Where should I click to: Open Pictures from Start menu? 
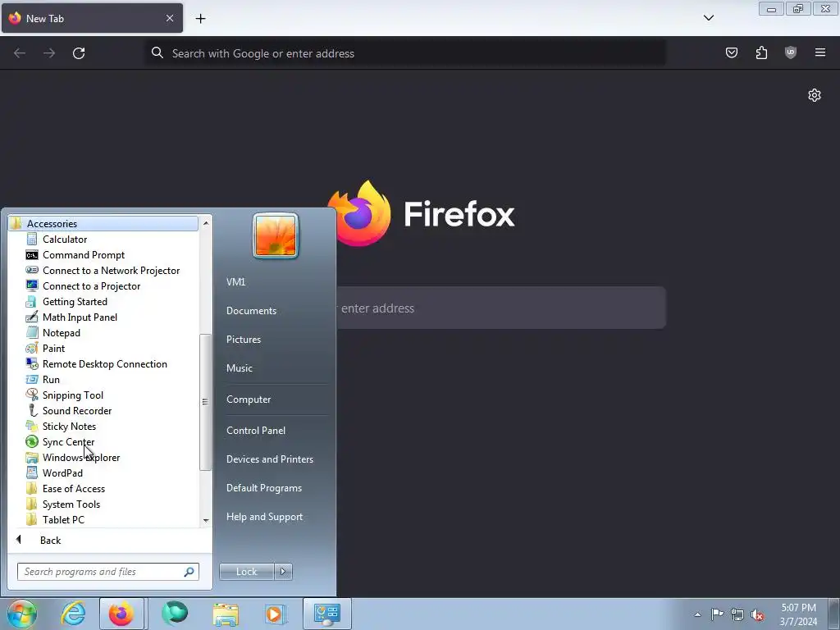pos(243,340)
